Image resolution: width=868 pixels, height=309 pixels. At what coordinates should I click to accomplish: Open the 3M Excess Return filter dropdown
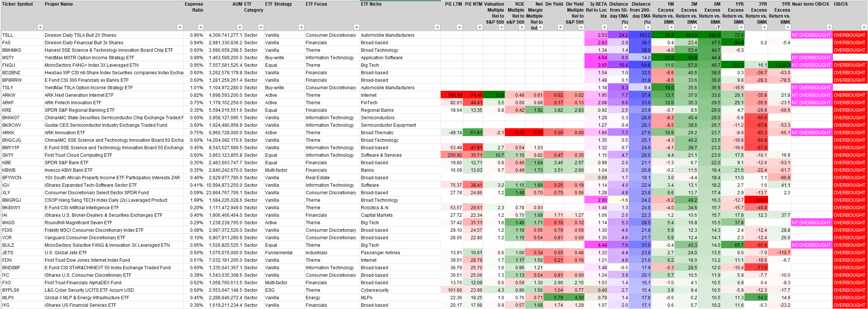694,27
